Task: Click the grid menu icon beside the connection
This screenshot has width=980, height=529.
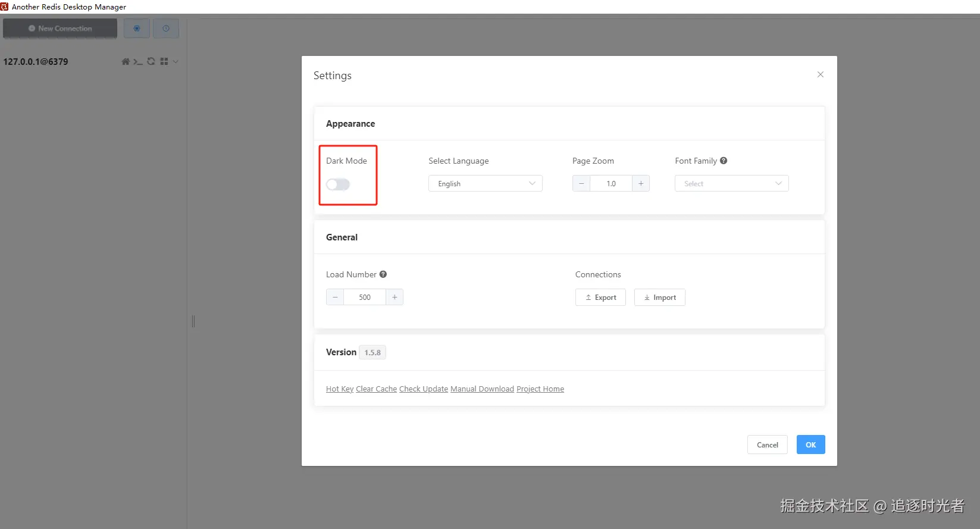Action: pos(164,61)
